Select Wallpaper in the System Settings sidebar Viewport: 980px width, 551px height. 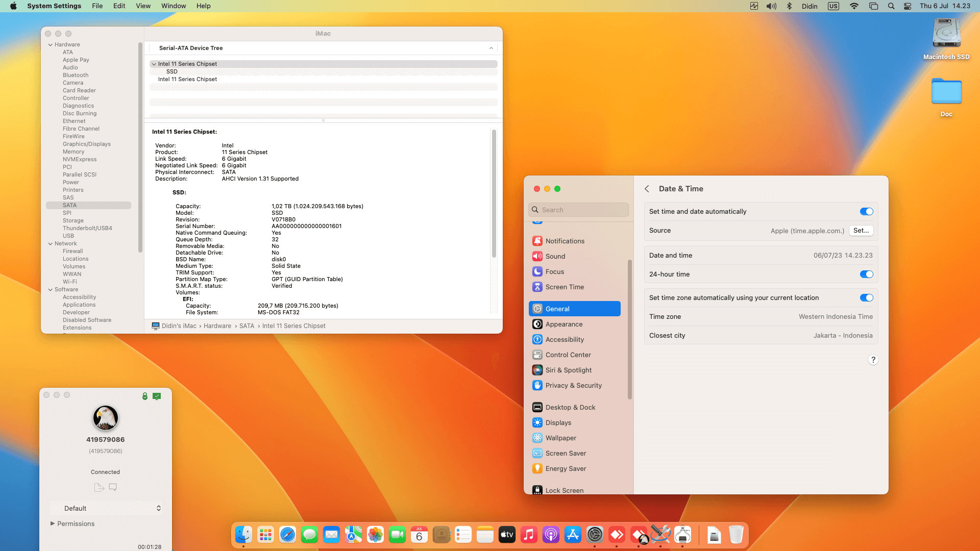[x=560, y=438]
